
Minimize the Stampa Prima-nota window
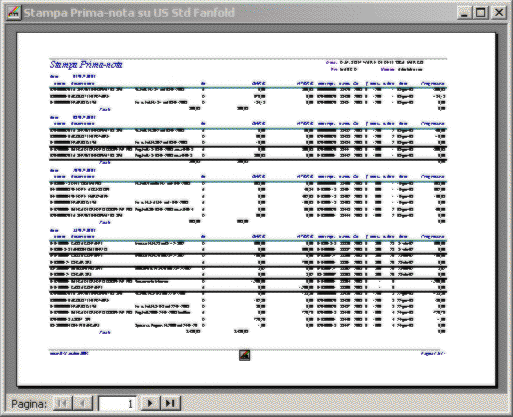click(464, 13)
